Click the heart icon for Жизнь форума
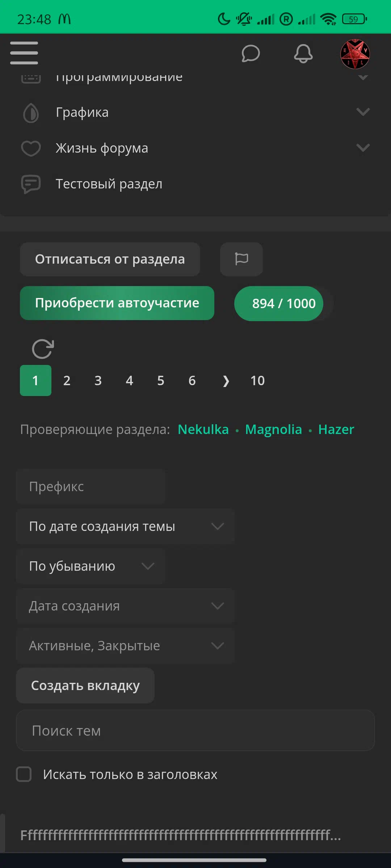391x868 pixels. (x=31, y=148)
